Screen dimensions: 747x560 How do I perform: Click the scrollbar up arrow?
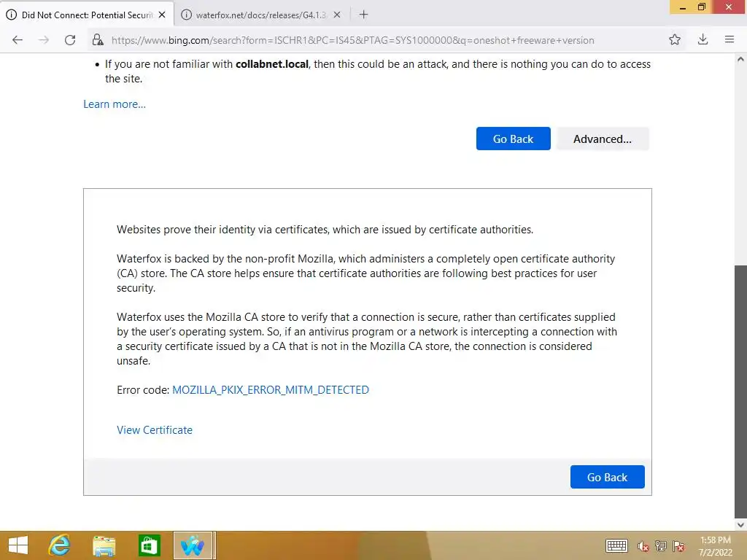(740, 60)
